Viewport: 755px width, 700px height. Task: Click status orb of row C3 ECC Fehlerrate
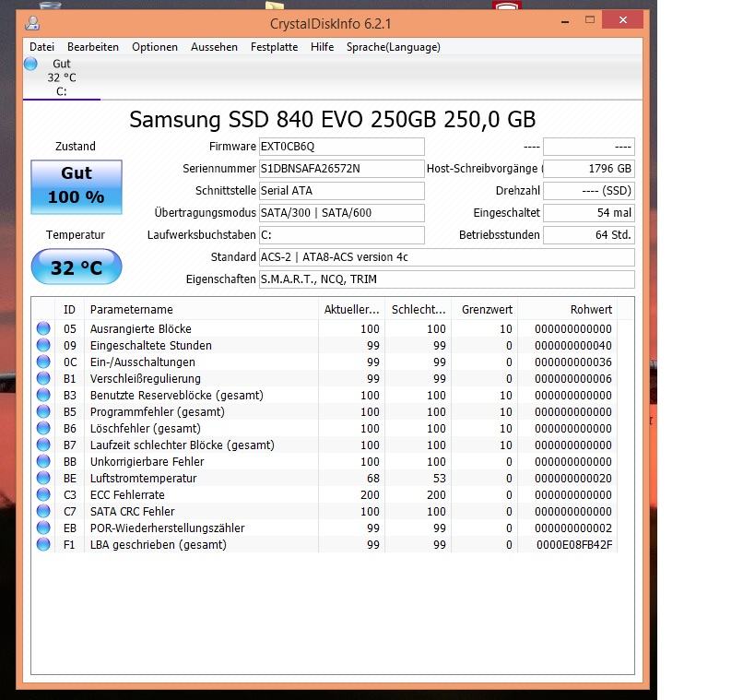point(43,494)
